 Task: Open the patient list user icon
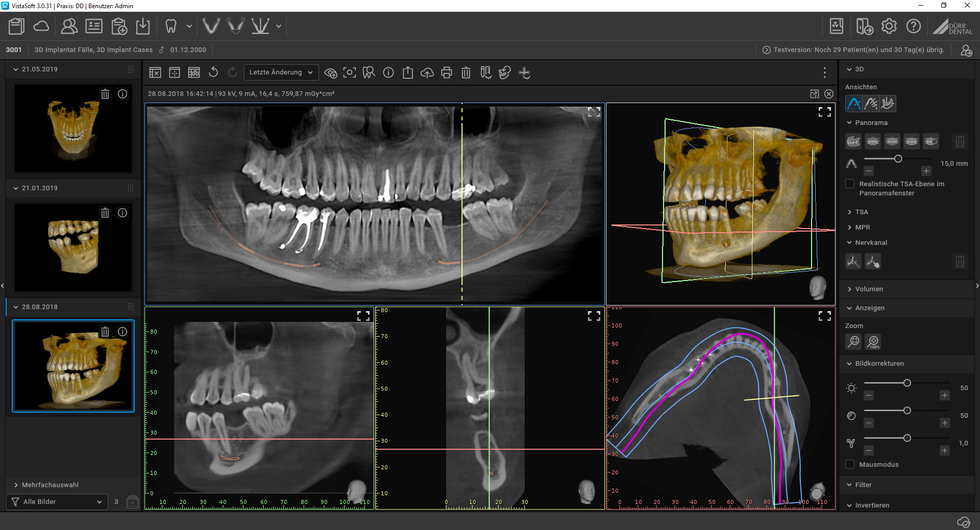click(x=69, y=26)
